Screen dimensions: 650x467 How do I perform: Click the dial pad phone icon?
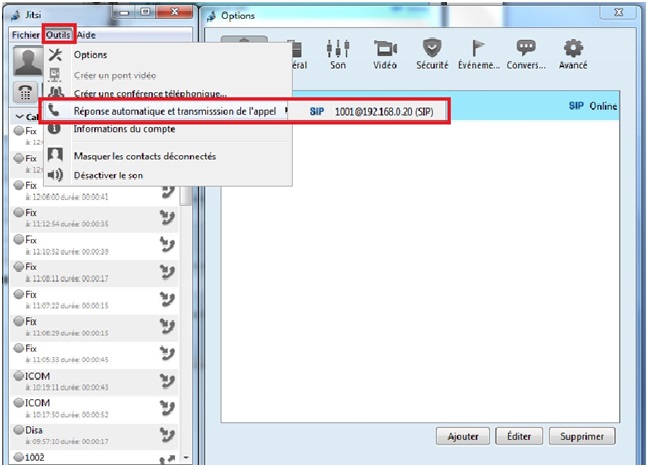click(22, 90)
